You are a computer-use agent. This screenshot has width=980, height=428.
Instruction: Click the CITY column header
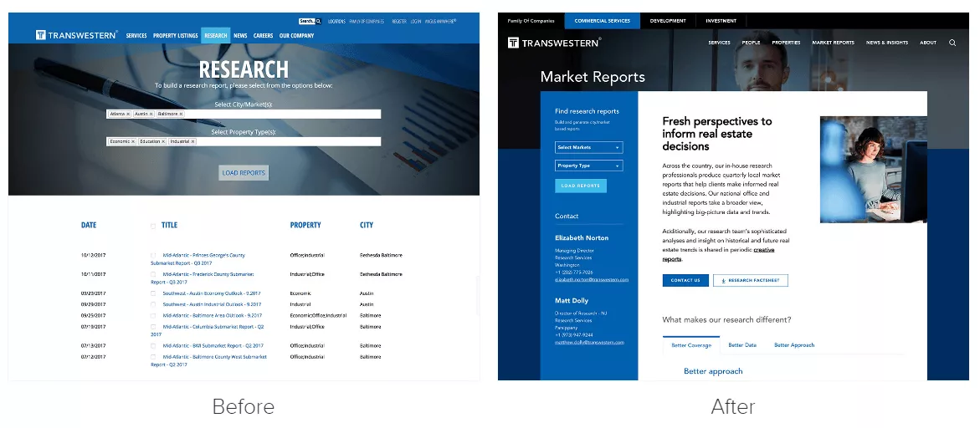coord(367,225)
